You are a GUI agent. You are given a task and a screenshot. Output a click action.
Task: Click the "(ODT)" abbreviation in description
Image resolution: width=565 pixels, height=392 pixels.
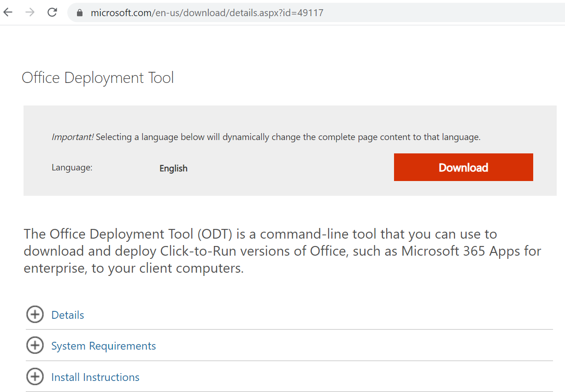click(x=215, y=234)
